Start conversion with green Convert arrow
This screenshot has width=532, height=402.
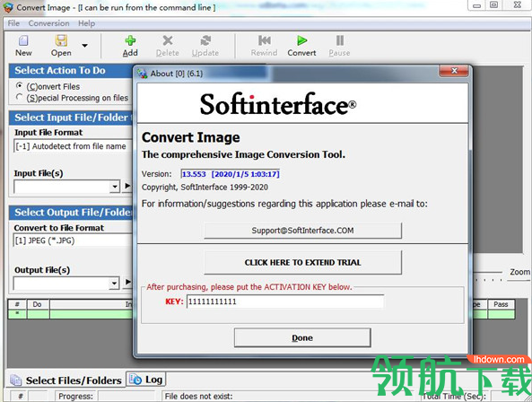click(x=302, y=40)
